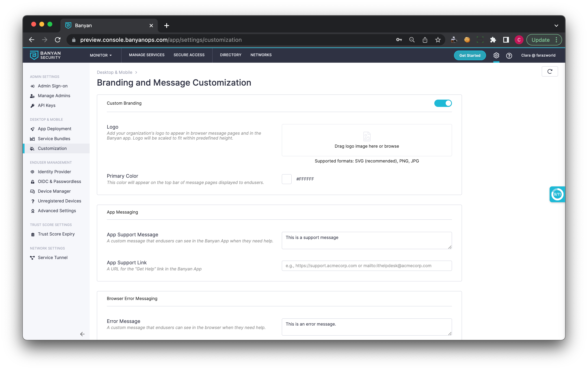Open the Primary Color swatch picker
Screen dimensions: 588x370
point(286,179)
